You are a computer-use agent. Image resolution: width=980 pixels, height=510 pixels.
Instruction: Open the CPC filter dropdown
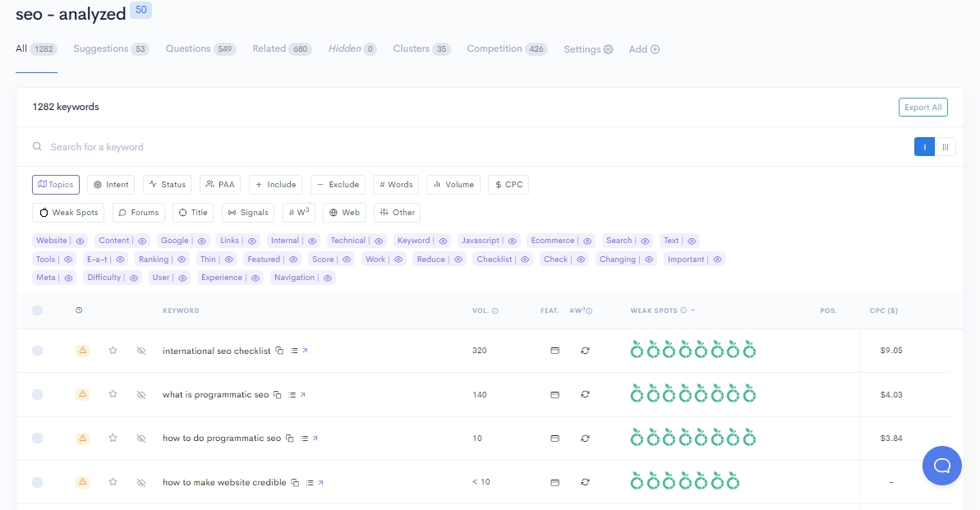pyautogui.click(x=508, y=185)
